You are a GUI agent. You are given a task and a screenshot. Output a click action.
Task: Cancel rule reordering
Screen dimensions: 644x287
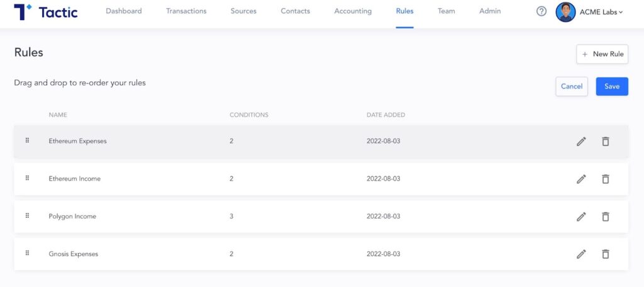point(572,86)
